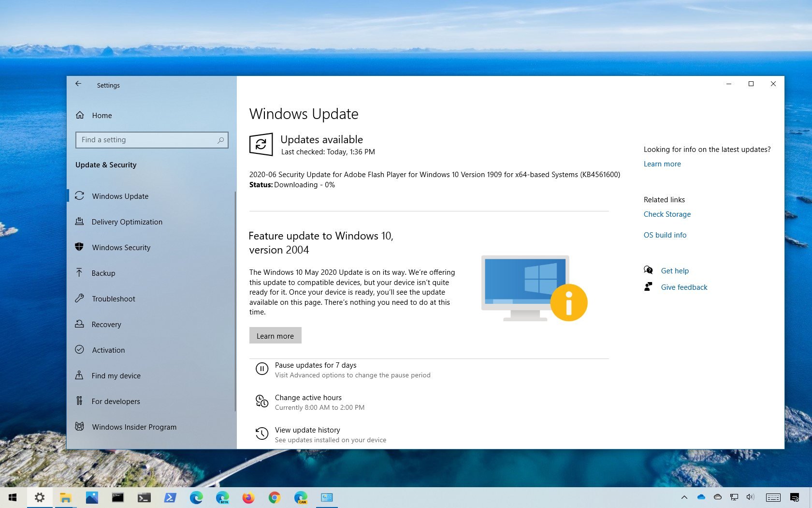Go to Settings Home
This screenshot has height=508, width=812.
click(101, 116)
